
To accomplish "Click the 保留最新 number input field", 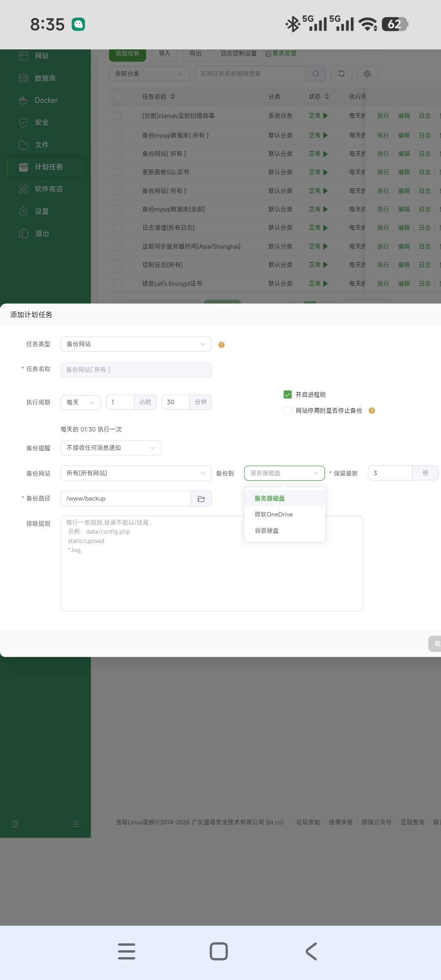I will coord(390,473).
